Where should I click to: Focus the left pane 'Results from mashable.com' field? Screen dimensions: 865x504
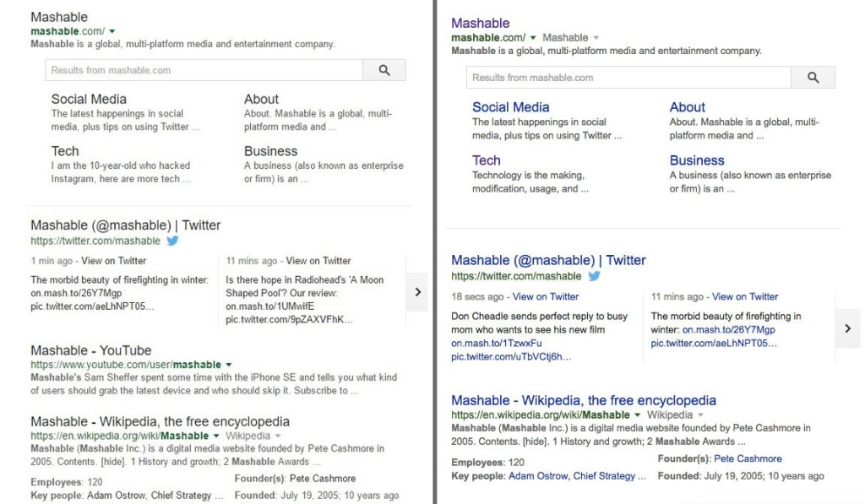(204, 70)
